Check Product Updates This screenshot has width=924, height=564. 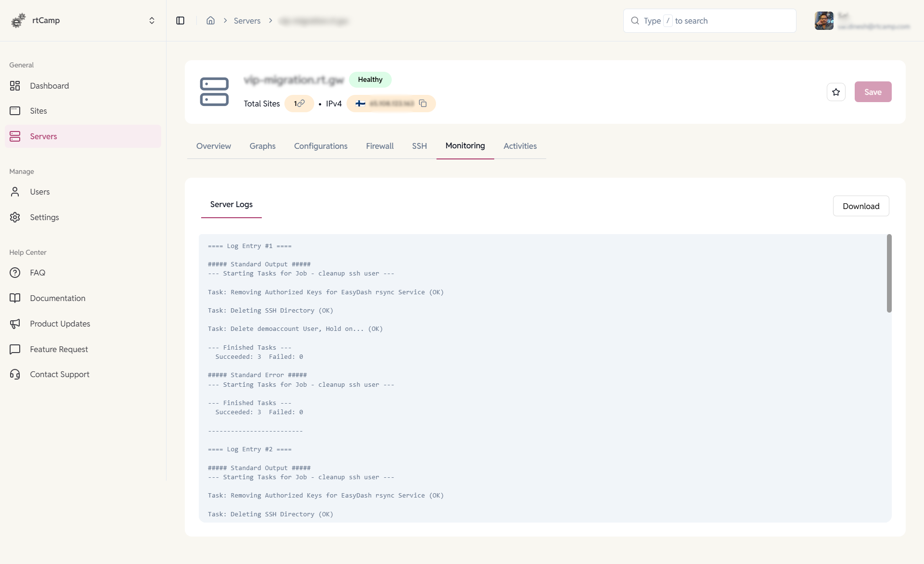(60, 324)
